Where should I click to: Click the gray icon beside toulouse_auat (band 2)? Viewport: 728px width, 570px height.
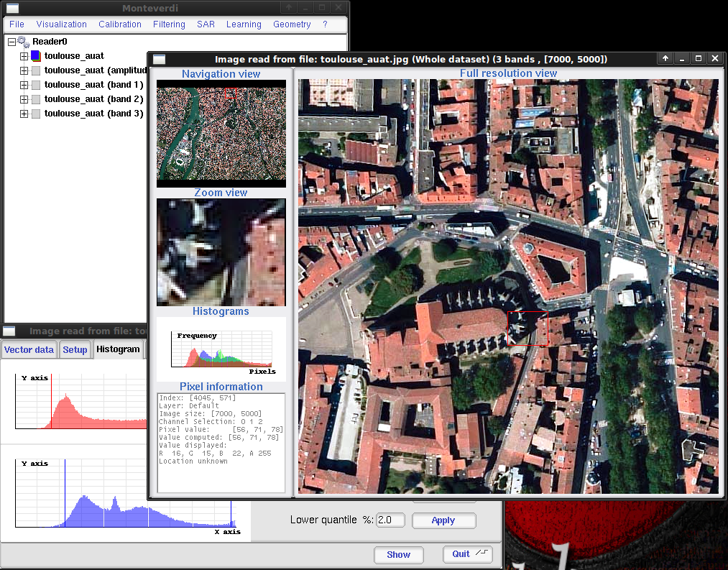[36, 99]
